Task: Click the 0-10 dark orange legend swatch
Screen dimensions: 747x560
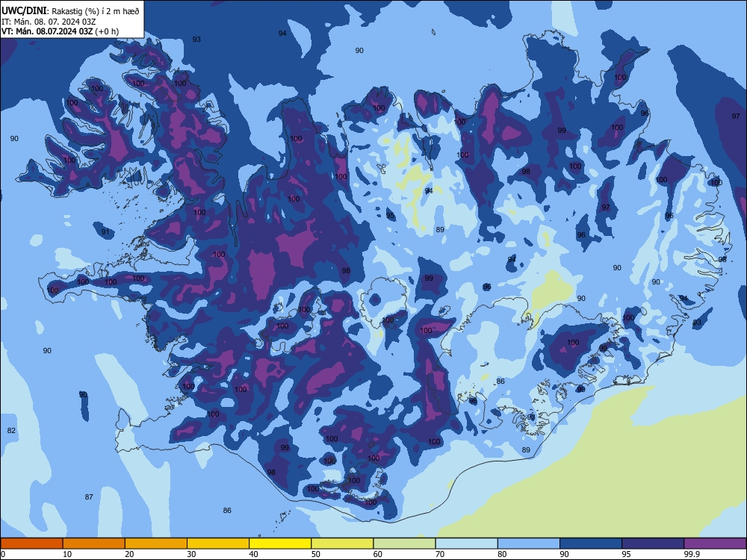Action: coord(31,544)
